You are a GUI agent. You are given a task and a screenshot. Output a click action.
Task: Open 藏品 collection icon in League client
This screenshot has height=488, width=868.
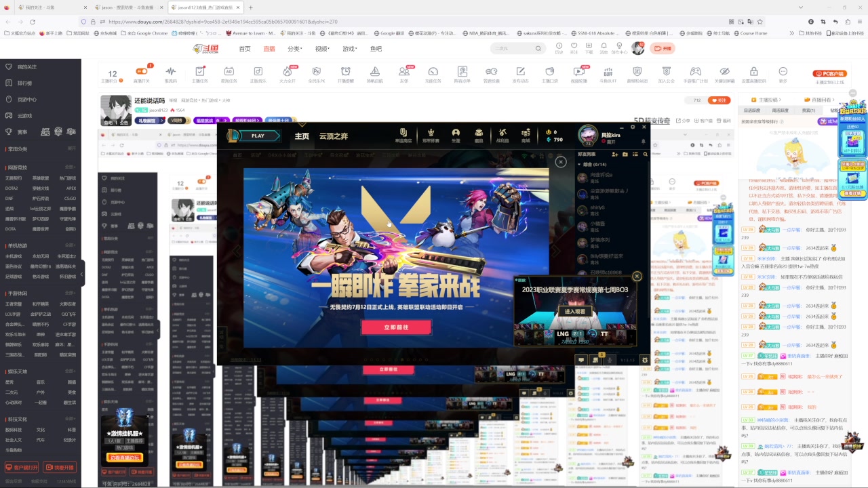[479, 136]
